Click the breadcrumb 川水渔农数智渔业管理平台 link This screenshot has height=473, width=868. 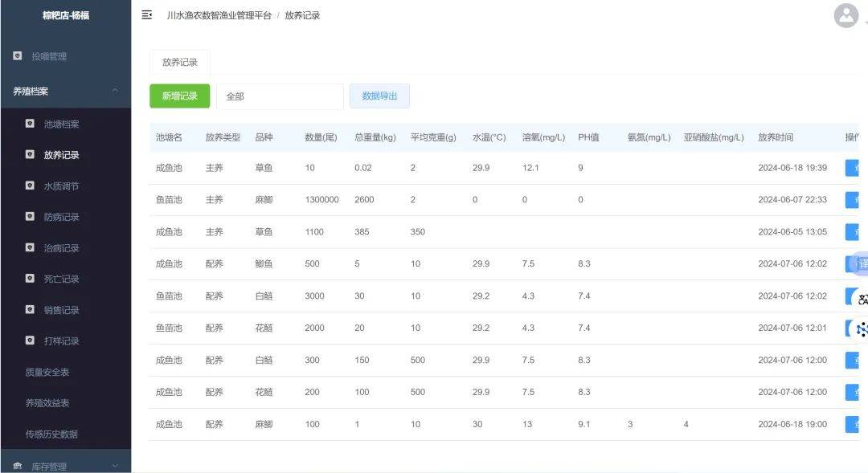(x=219, y=15)
